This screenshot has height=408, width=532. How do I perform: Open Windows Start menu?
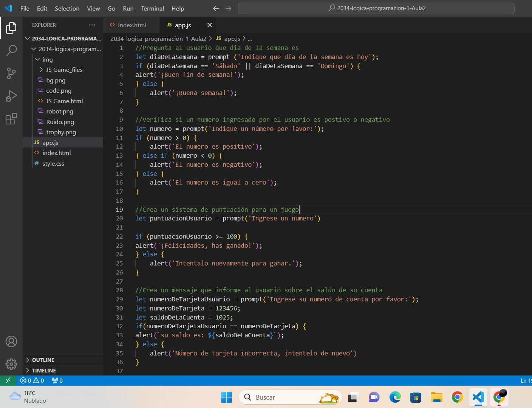(226, 397)
